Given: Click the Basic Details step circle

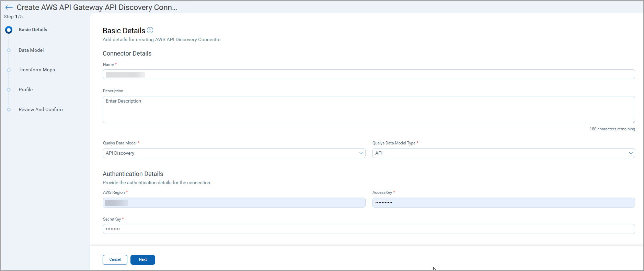Looking at the screenshot, I should pos(9,30).
